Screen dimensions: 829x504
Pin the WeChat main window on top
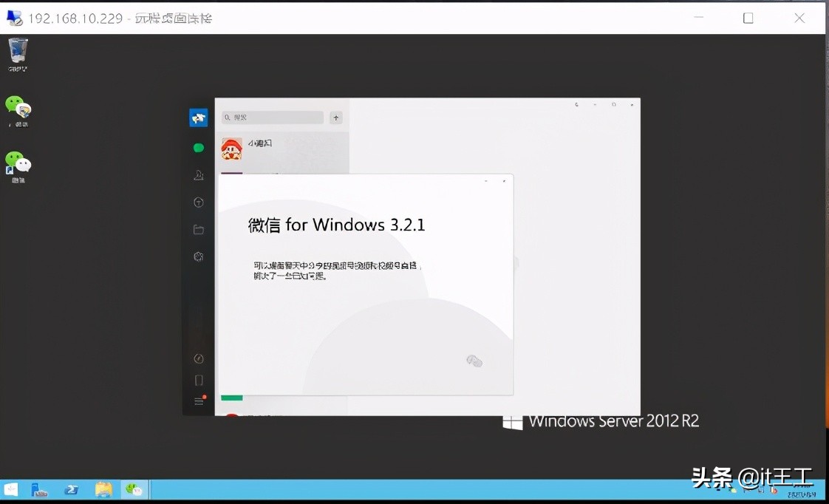[576, 105]
